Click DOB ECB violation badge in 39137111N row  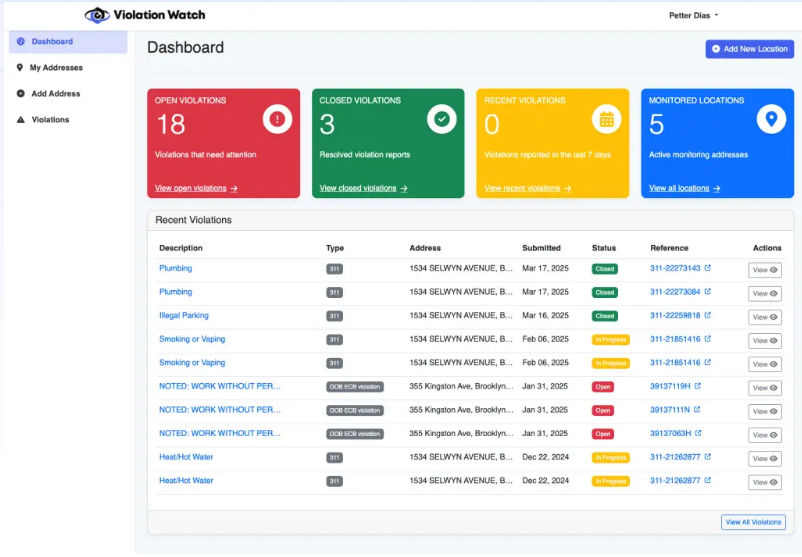[355, 411]
